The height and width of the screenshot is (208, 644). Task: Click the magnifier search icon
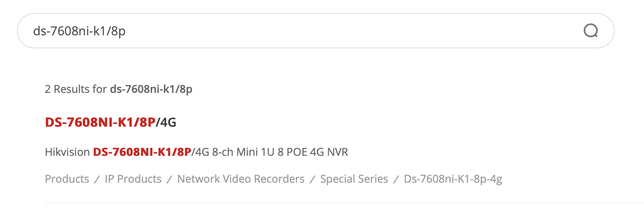(x=591, y=31)
